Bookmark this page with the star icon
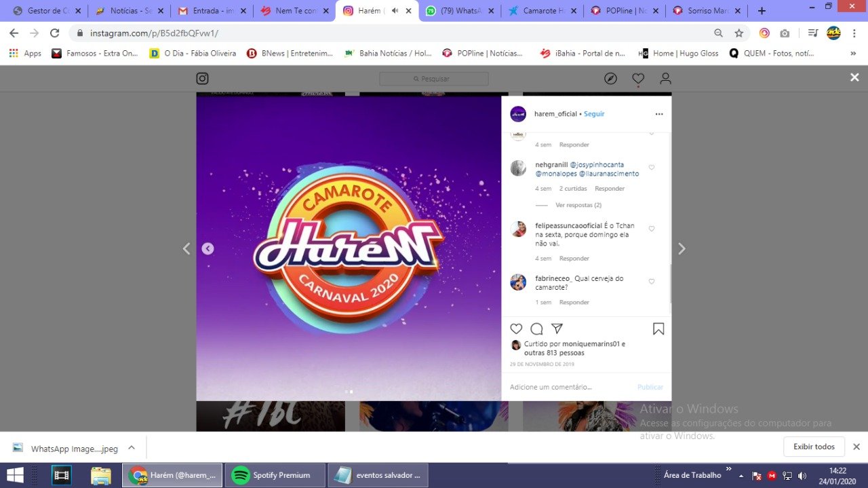 [738, 33]
